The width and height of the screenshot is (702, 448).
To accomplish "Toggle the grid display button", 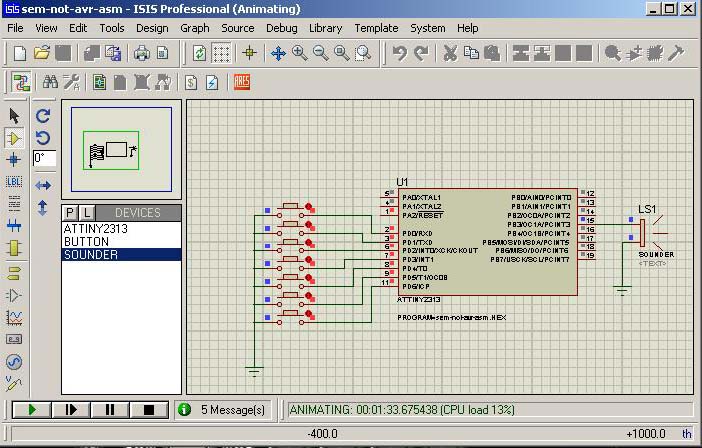I will point(222,53).
